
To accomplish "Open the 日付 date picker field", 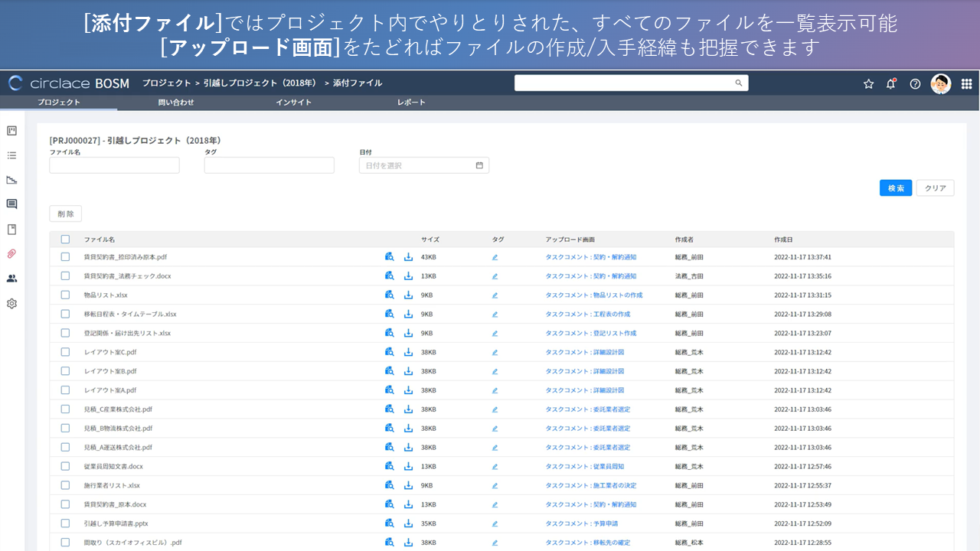I will (423, 165).
